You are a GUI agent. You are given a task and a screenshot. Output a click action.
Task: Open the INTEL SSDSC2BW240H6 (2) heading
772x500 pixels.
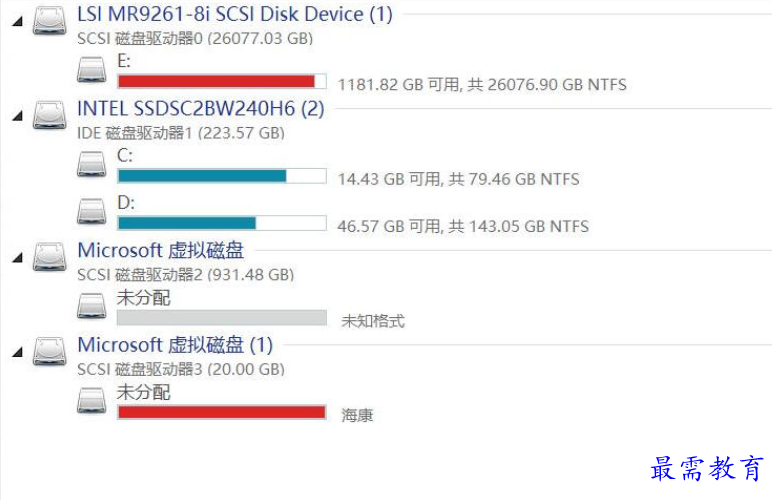tap(201, 109)
